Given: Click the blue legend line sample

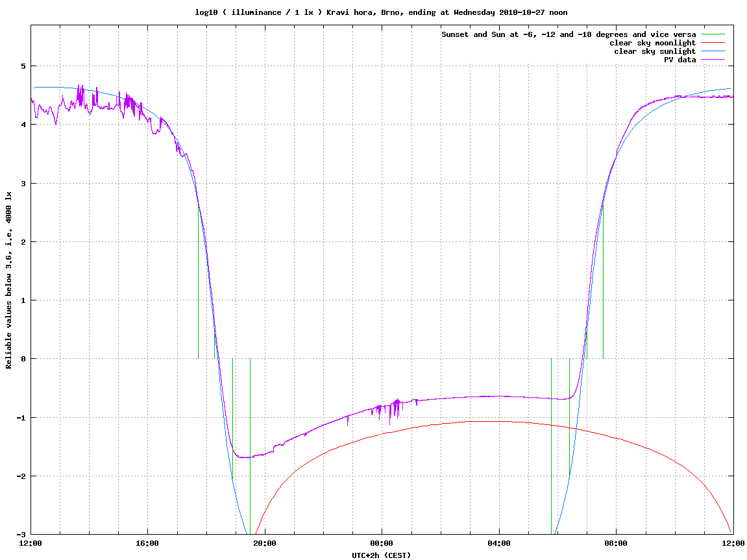Looking at the screenshot, I should (x=713, y=51).
